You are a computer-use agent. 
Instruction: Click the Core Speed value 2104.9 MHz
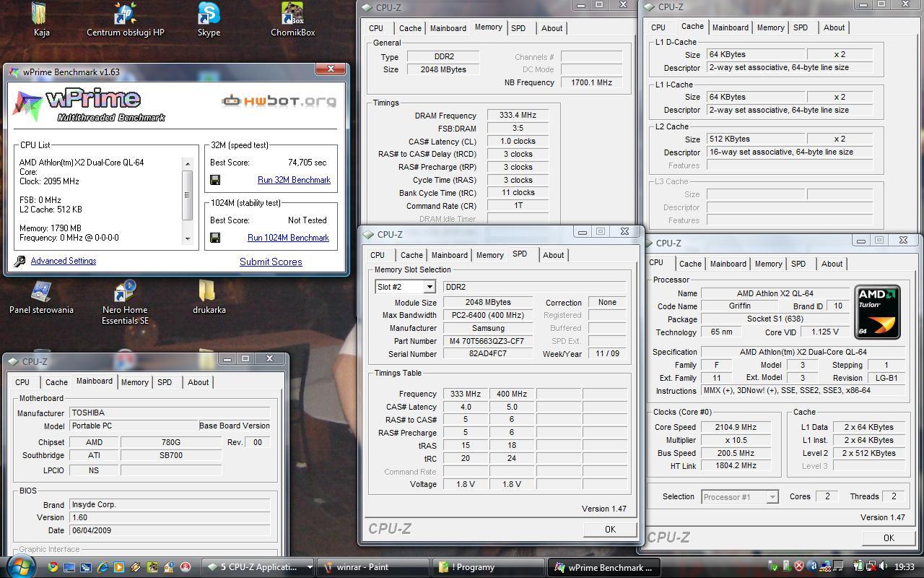(x=736, y=427)
